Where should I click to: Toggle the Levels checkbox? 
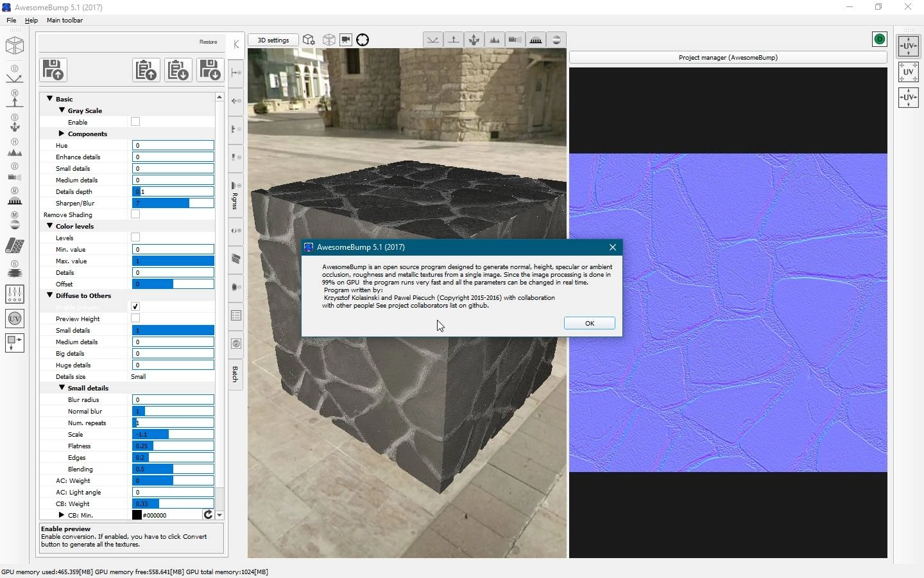[135, 237]
